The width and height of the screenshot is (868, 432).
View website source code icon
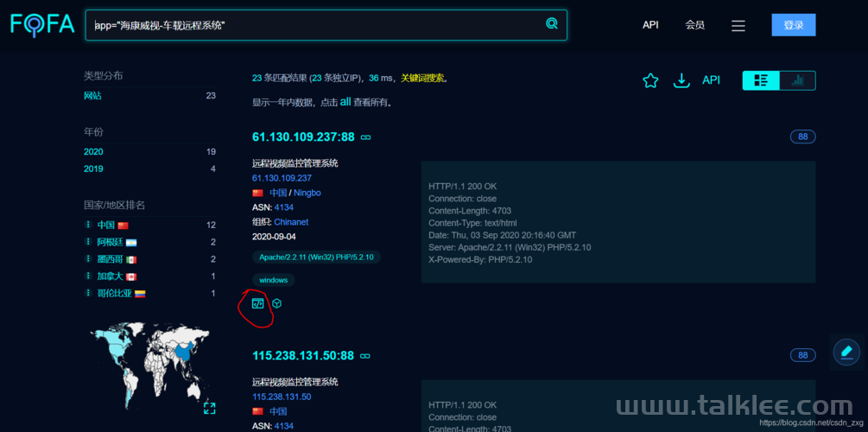pyautogui.click(x=257, y=303)
